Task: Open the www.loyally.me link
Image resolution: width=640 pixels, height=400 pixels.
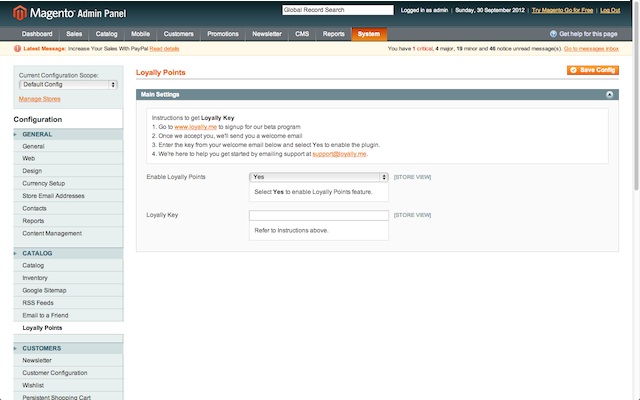Action: 196,127
